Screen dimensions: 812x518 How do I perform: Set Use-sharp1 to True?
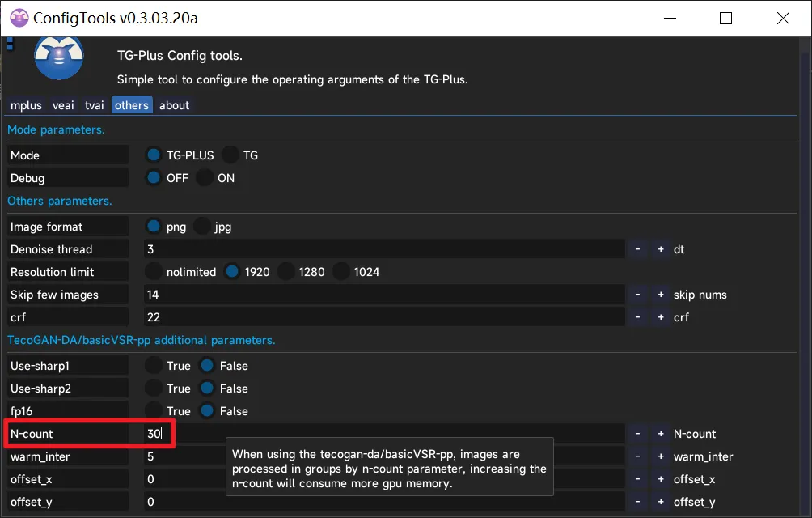[x=154, y=366]
